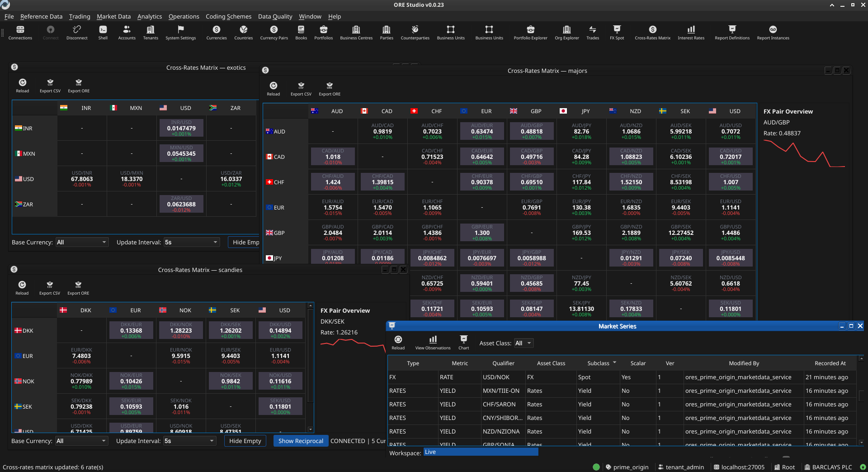Open the Portfolio Explorer toolbar icon
Screen dimensions: 868x472
(x=530, y=33)
